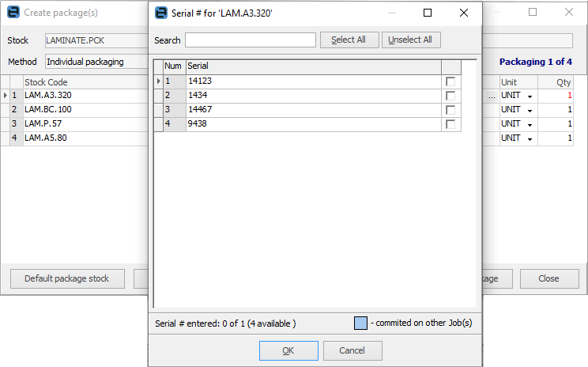Close the Serial # dialog window
This screenshot has width=588, height=367.
464,13
